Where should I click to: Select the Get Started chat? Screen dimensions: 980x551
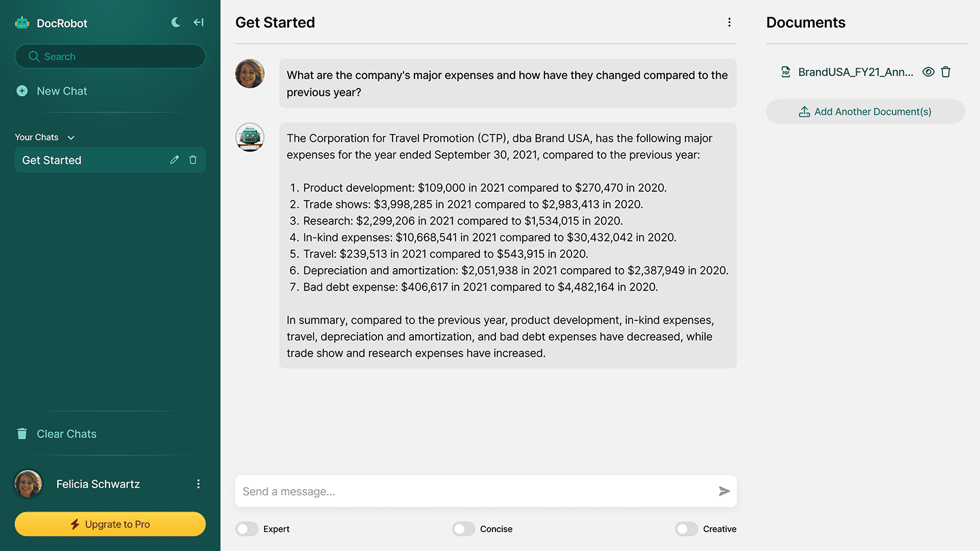point(110,160)
